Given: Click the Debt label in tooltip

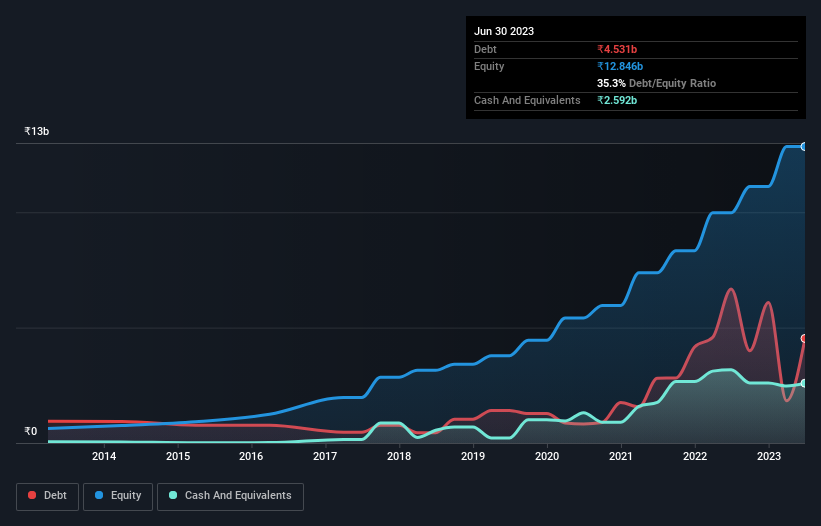Looking at the screenshot, I should pos(485,49).
